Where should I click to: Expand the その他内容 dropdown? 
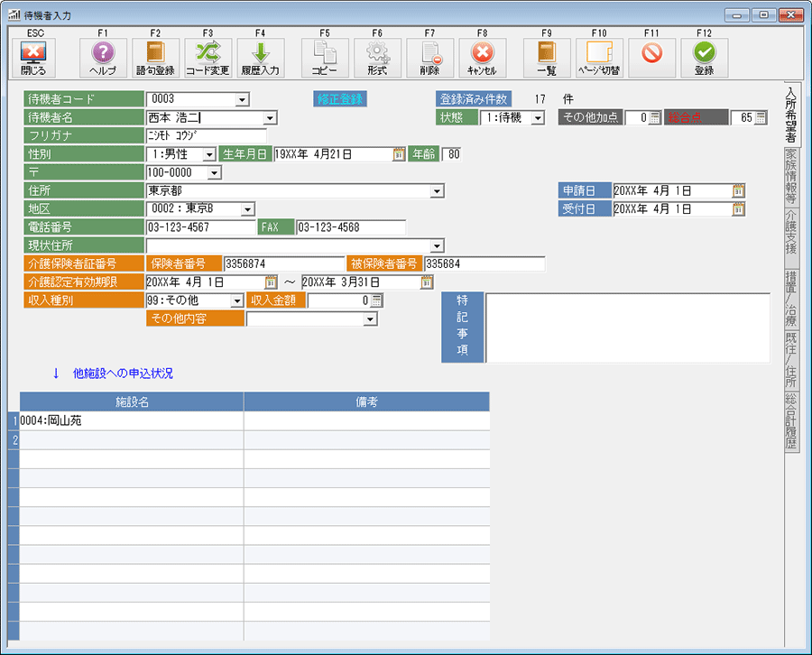pyautogui.click(x=370, y=319)
